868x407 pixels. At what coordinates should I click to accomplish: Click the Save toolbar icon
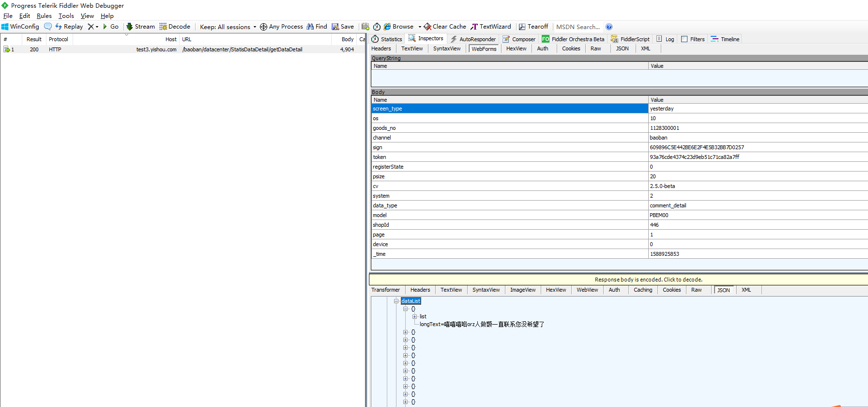(x=335, y=27)
